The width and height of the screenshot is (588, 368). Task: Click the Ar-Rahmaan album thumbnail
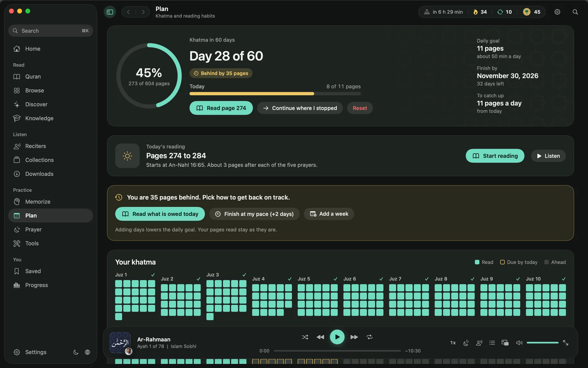[x=120, y=343]
